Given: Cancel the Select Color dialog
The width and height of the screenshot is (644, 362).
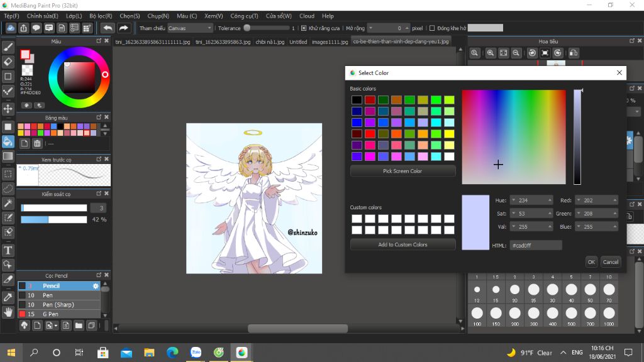Looking at the screenshot, I should coord(610,262).
